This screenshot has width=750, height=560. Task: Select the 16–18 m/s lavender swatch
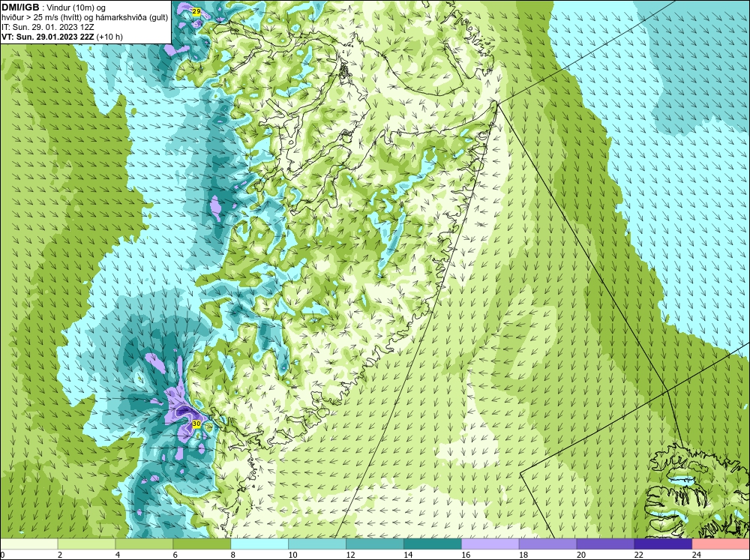490,544
